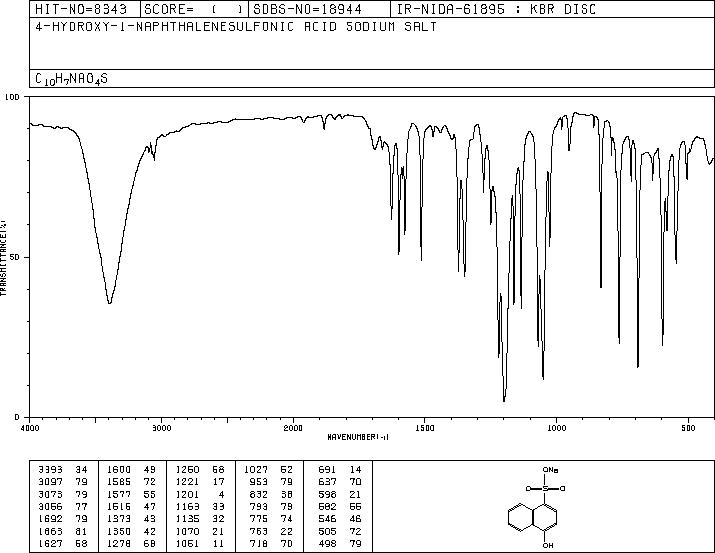
Task: Click the IR-NIDA-61895 KBR DISC label
Action: coord(496,9)
